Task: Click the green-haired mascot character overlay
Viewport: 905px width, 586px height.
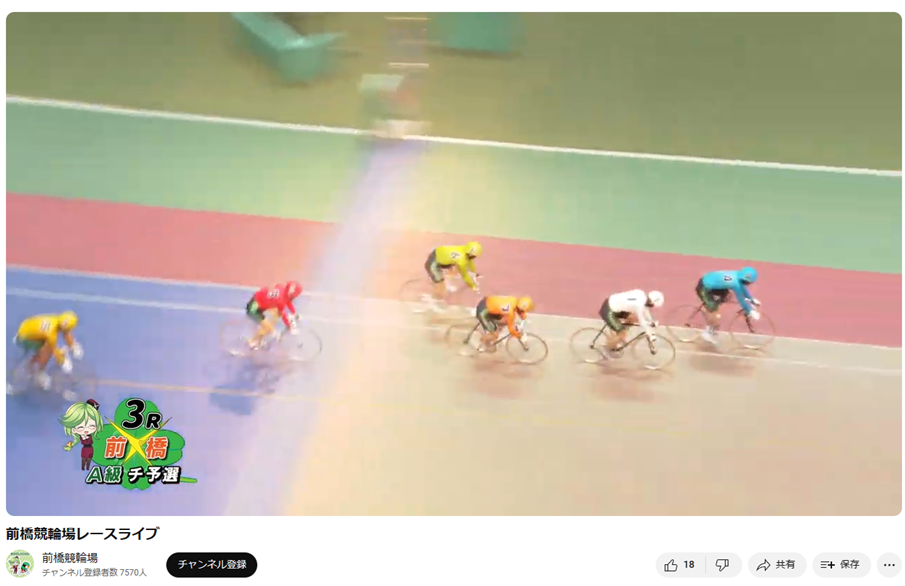Action: tap(84, 433)
